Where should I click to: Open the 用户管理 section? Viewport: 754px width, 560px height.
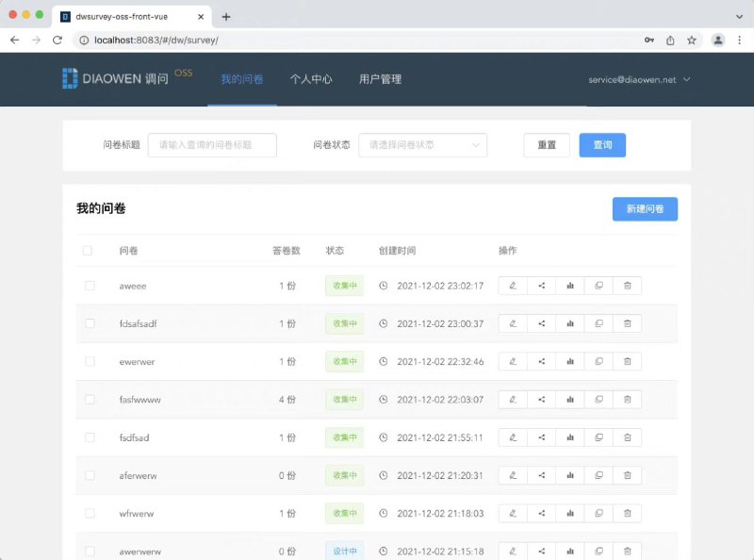(x=381, y=80)
